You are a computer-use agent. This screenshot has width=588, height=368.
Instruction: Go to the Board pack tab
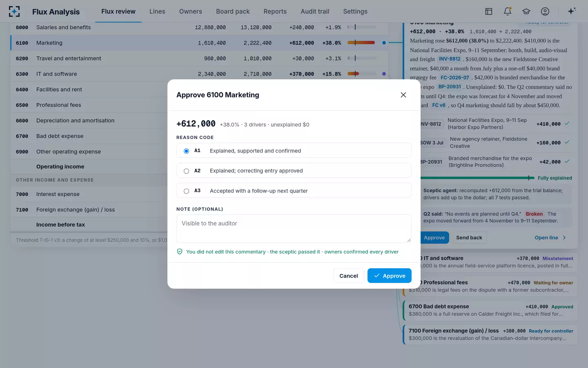click(233, 11)
